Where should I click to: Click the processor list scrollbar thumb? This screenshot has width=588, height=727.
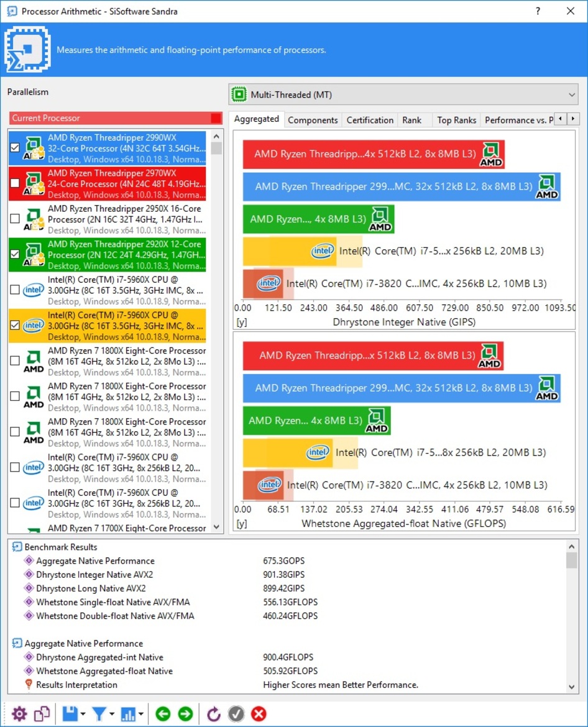(216, 148)
